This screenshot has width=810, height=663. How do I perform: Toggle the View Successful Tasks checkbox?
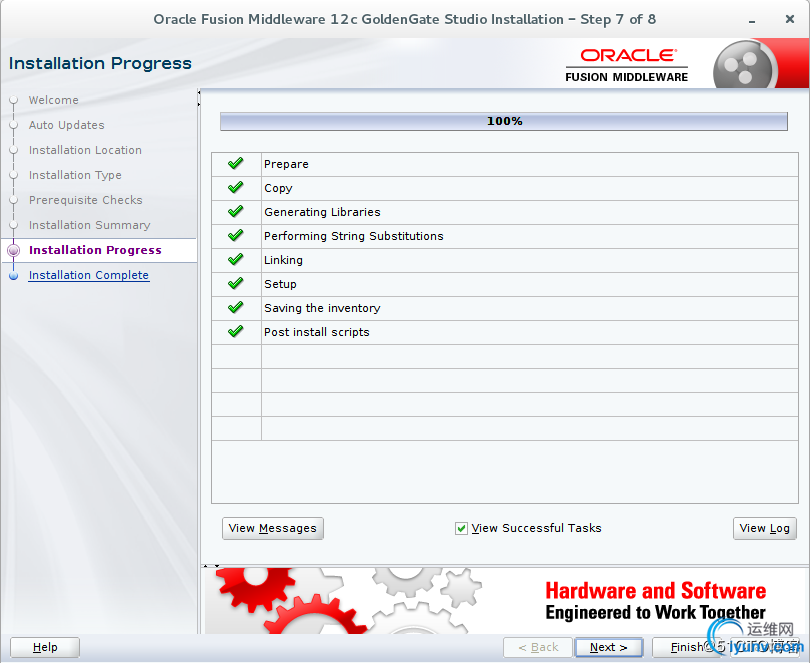point(461,528)
